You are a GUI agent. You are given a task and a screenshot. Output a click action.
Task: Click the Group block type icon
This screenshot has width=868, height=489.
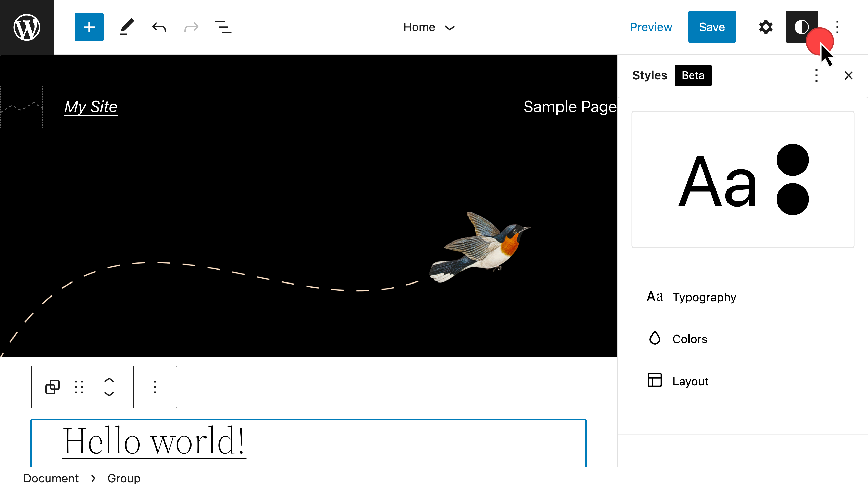coord(52,387)
